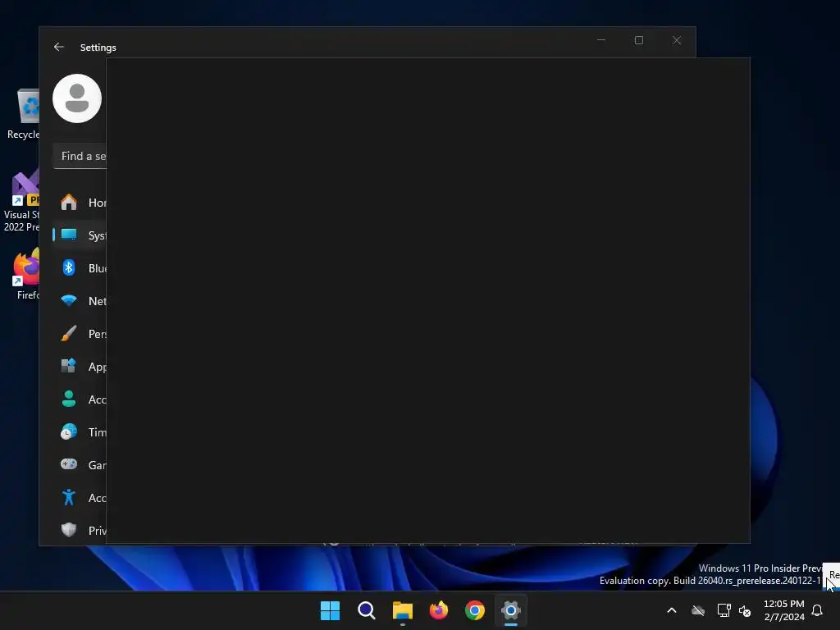Open Network & internet in sidebar
The height and width of the screenshot is (630, 840).
[x=80, y=300]
